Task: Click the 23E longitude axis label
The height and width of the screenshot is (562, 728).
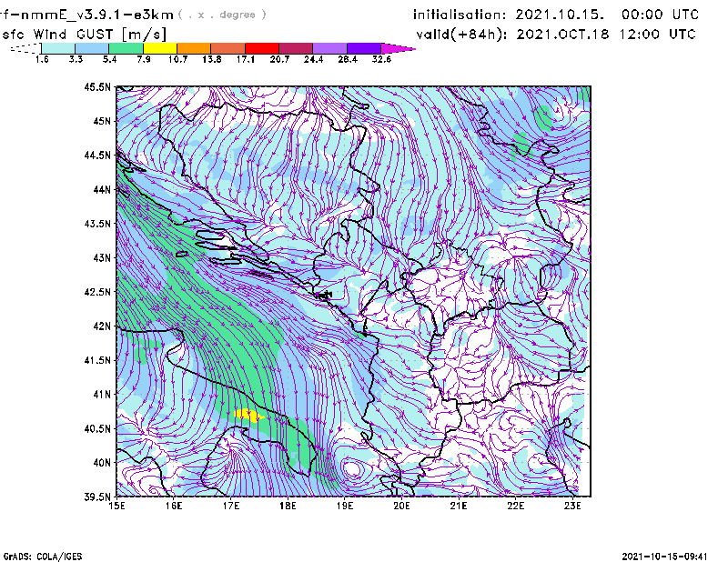Action: [x=572, y=505]
